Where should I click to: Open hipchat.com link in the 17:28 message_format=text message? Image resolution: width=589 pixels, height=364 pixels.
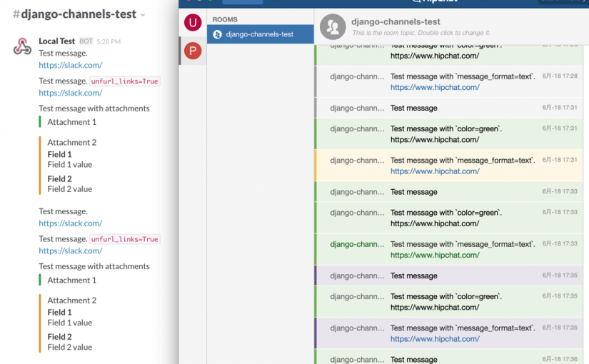(x=435, y=88)
